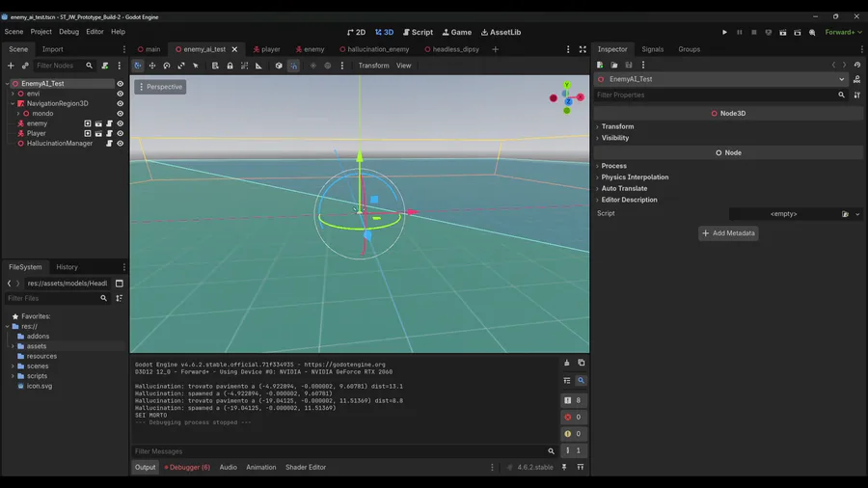Expand the scenes folder in FileSystem
Screen dimensions: 868x488
[13, 366]
